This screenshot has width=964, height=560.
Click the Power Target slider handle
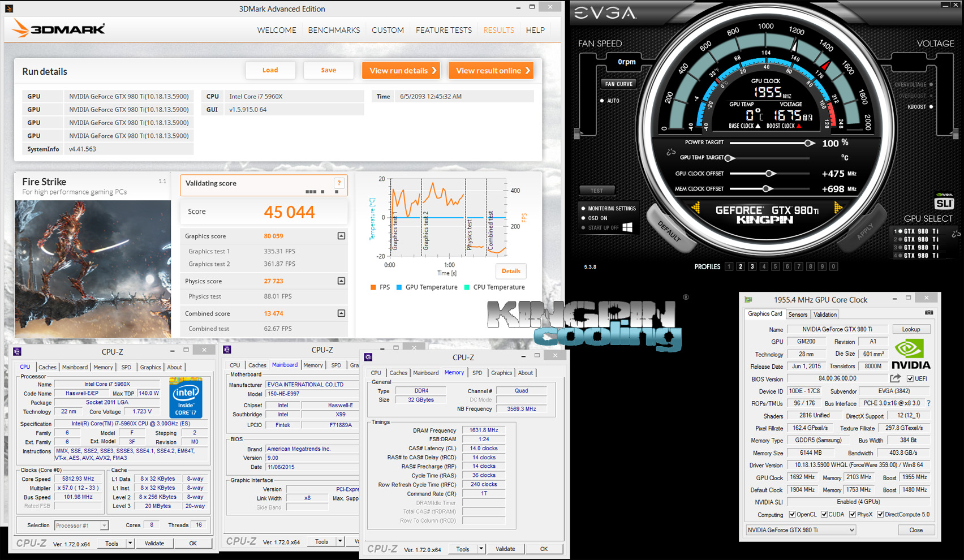click(809, 143)
